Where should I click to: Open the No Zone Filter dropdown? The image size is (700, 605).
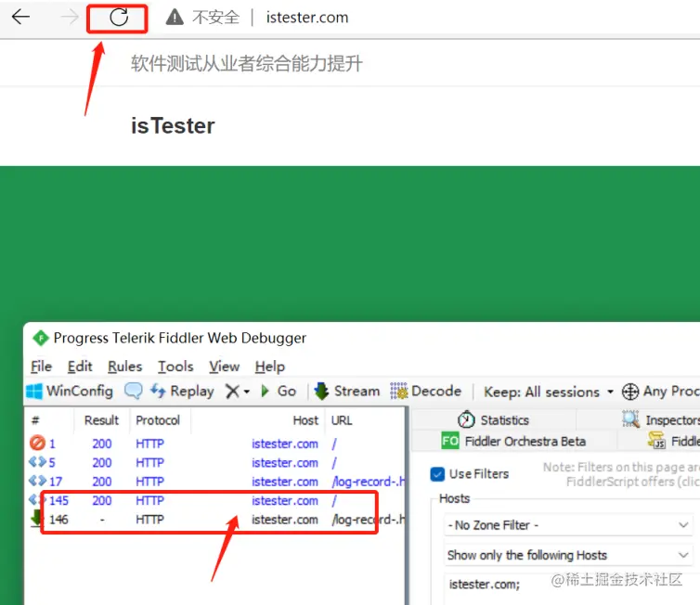point(568,525)
